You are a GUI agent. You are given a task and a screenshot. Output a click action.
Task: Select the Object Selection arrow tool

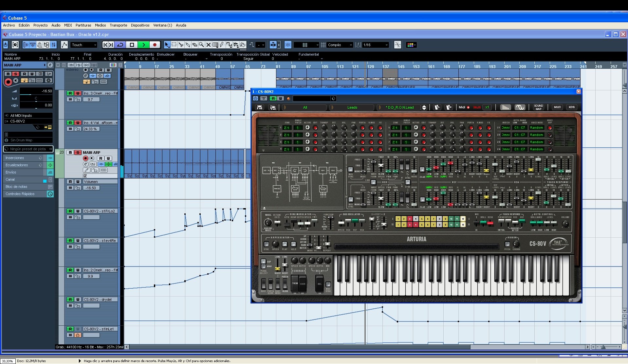click(167, 45)
